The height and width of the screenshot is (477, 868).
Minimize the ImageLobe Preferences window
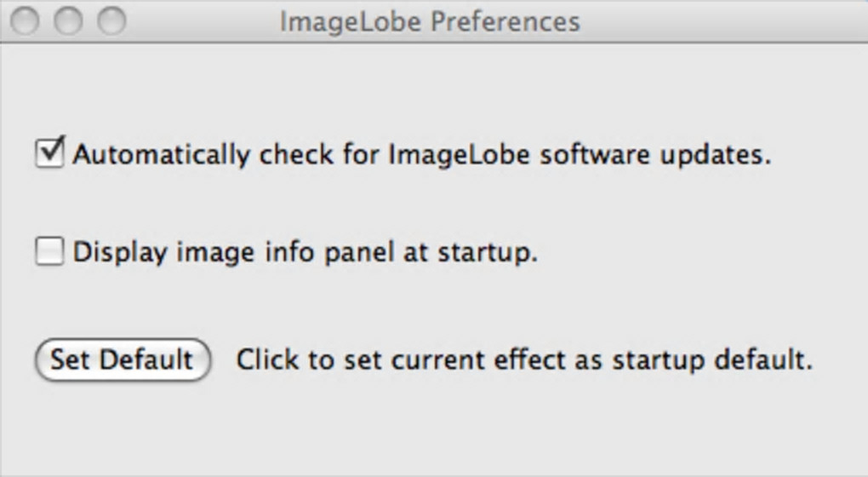click(x=69, y=21)
